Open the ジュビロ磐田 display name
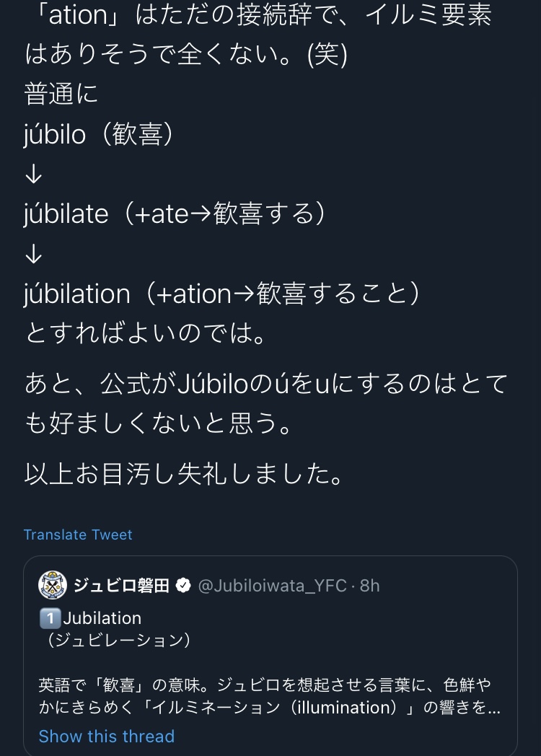 [121, 585]
